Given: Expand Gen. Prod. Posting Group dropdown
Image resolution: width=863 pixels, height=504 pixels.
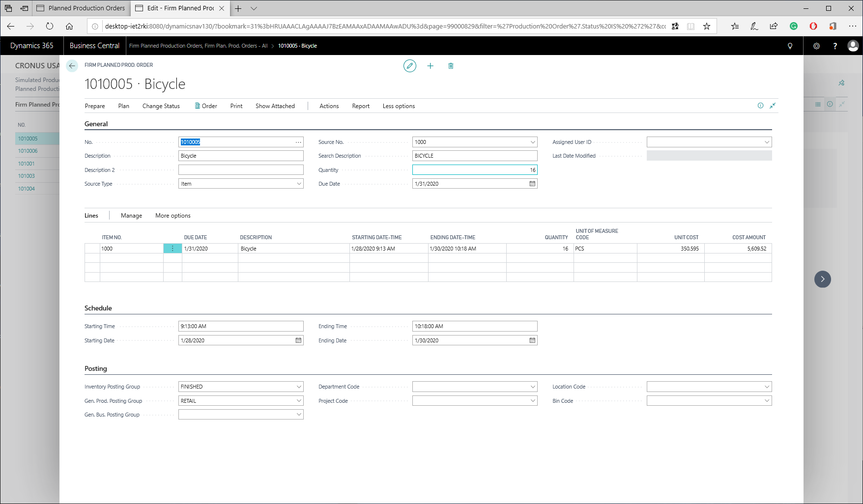Looking at the screenshot, I should click(299, 401).
